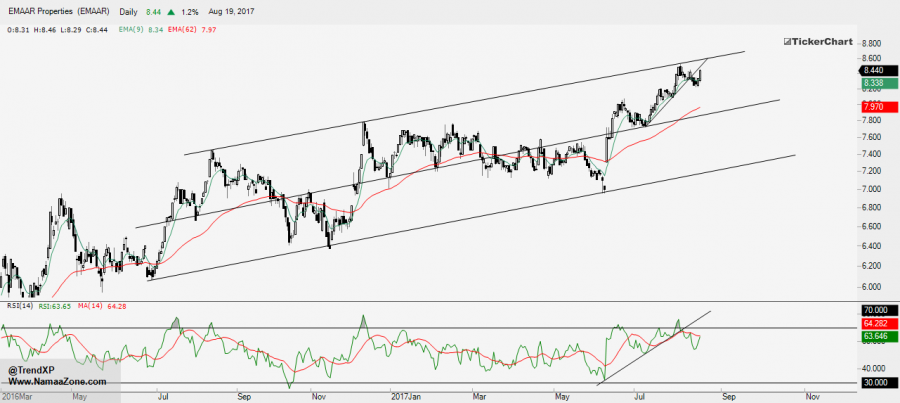
Task: Click the 64.28 MA(14) value
Action: [x=117, y=307]
